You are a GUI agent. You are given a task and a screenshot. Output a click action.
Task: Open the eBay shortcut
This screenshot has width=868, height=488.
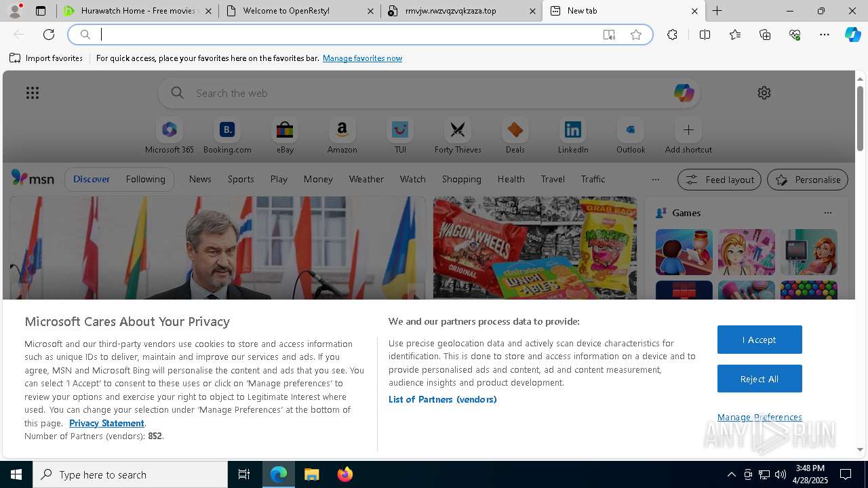click(x=285, y=136)
